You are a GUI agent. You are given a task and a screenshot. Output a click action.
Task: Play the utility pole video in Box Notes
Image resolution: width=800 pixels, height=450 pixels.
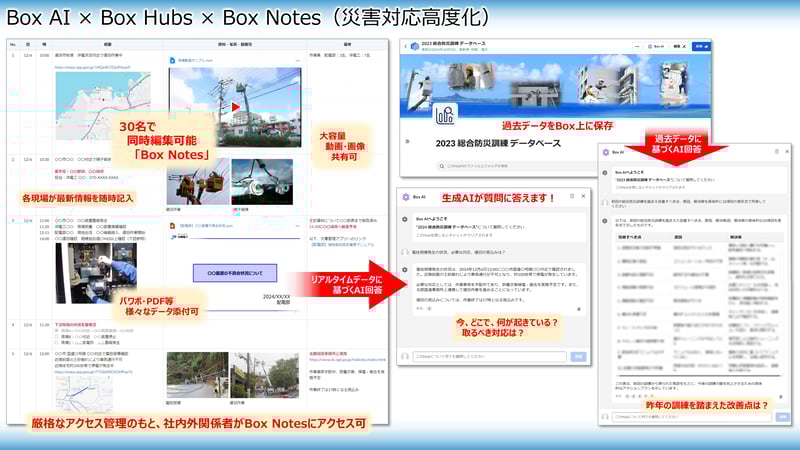pos(235,107)
